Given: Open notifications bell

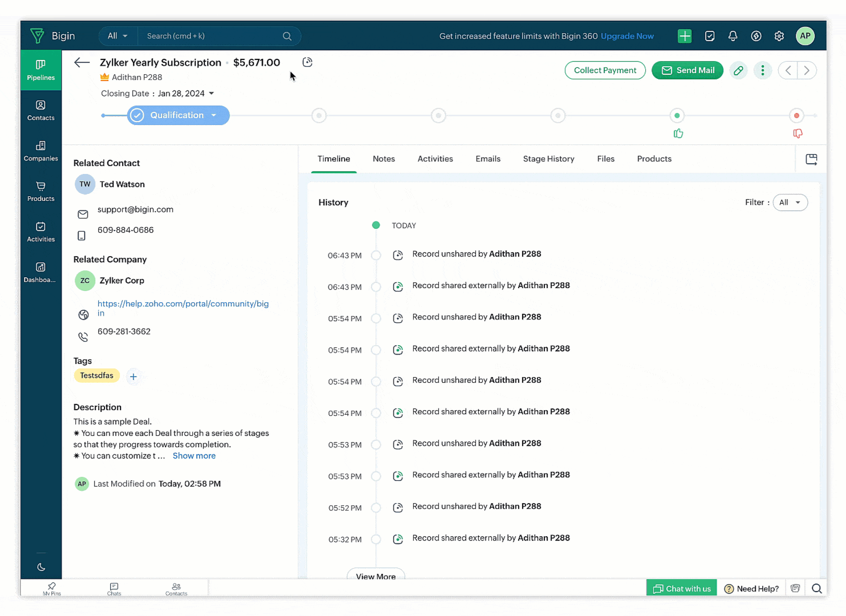Looking at the screenshot, I should (x=733, y=36).
